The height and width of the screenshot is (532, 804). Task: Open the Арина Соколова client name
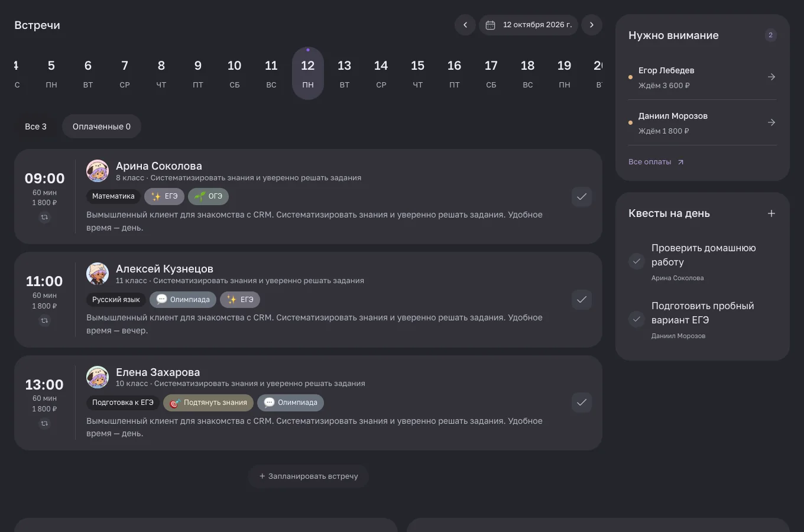coord(159,166)
